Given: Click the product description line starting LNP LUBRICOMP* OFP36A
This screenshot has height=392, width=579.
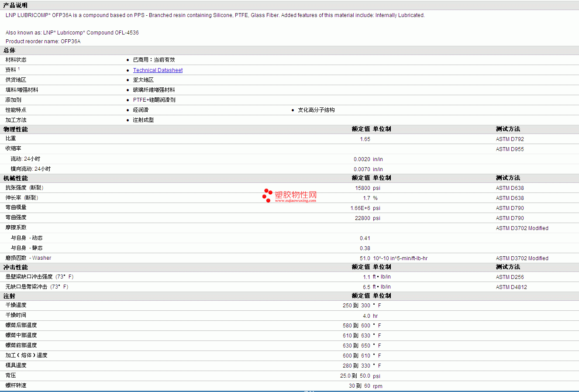Looking at the screenshot, I should pos(215,15).
